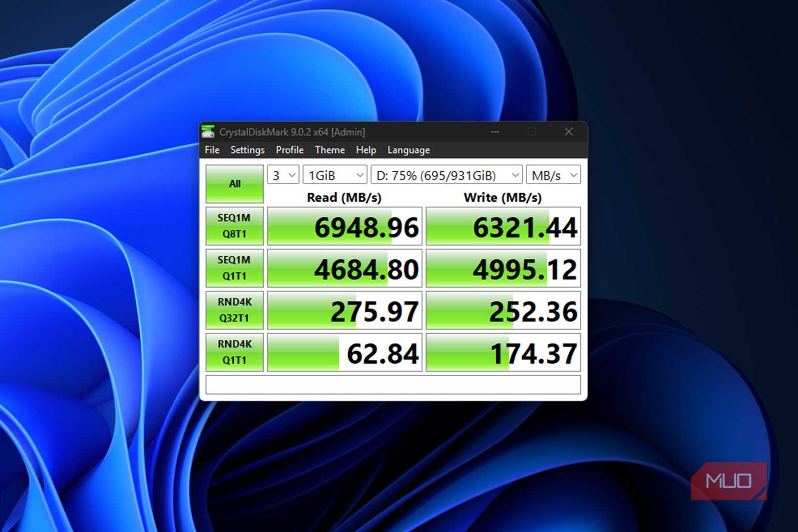Viewport: 798px width, 532px height.
Task: Open the Language menu
Action: click(409, 150)
